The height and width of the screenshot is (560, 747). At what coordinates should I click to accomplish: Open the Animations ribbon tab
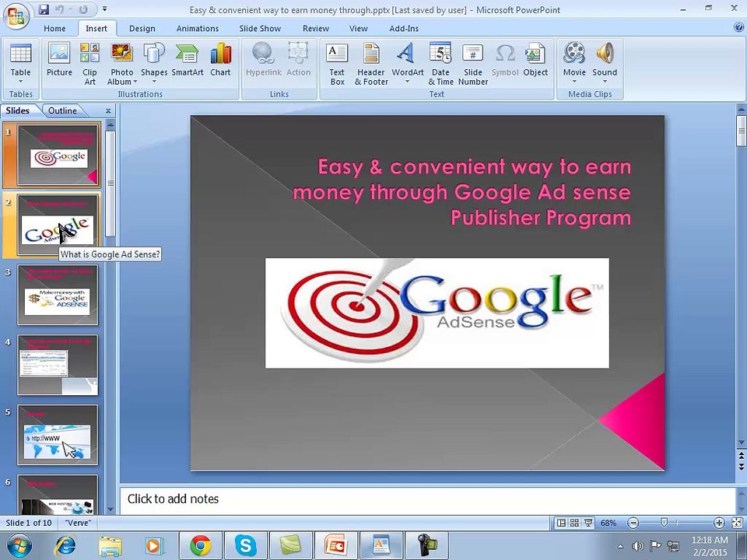tap(197, 29)
